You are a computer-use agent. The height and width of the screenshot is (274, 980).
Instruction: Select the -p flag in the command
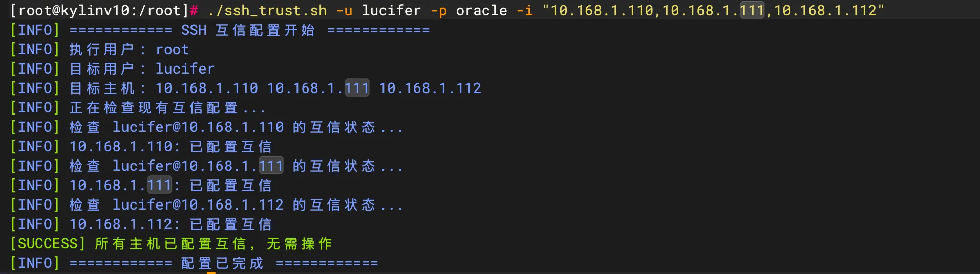point(439,11)
